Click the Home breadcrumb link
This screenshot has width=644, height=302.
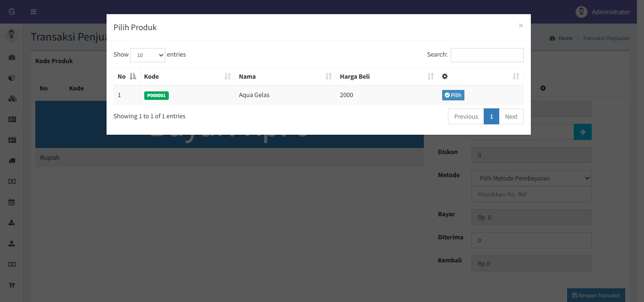565,38
